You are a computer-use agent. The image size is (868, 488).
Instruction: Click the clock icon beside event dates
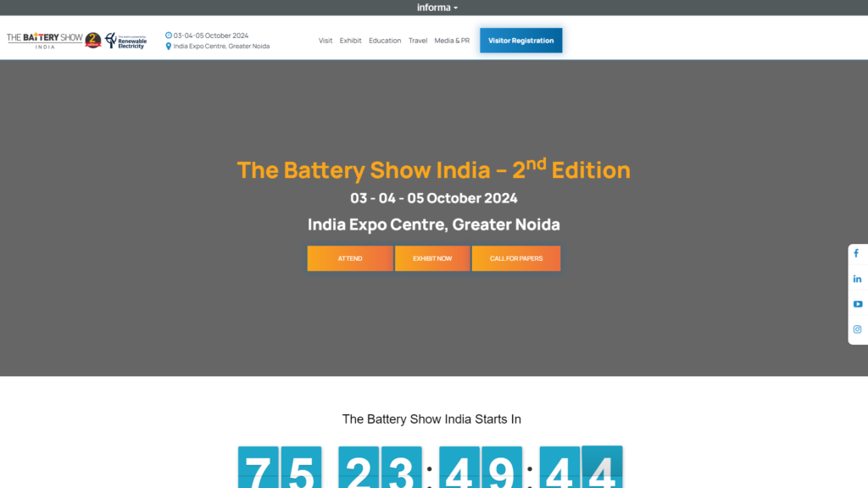tap(169, 35)
